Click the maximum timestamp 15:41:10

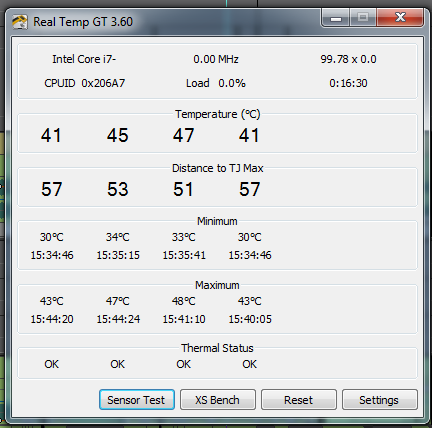click(184, 319)
